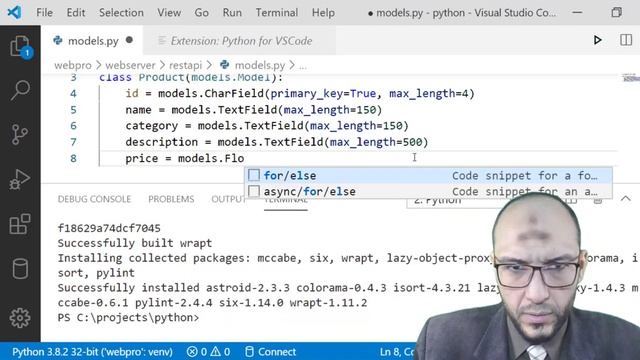Open errors and warnings count in status bar

(x=208, y=352)
